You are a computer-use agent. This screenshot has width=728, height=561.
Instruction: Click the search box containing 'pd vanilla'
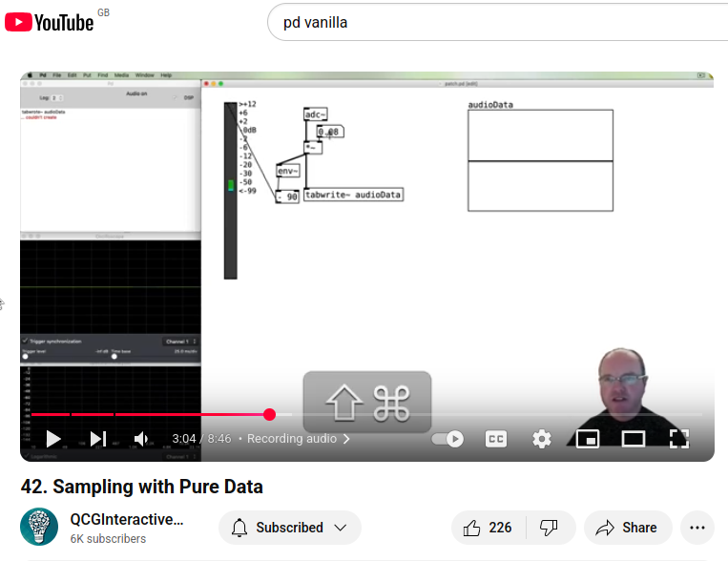coord(497,22)
